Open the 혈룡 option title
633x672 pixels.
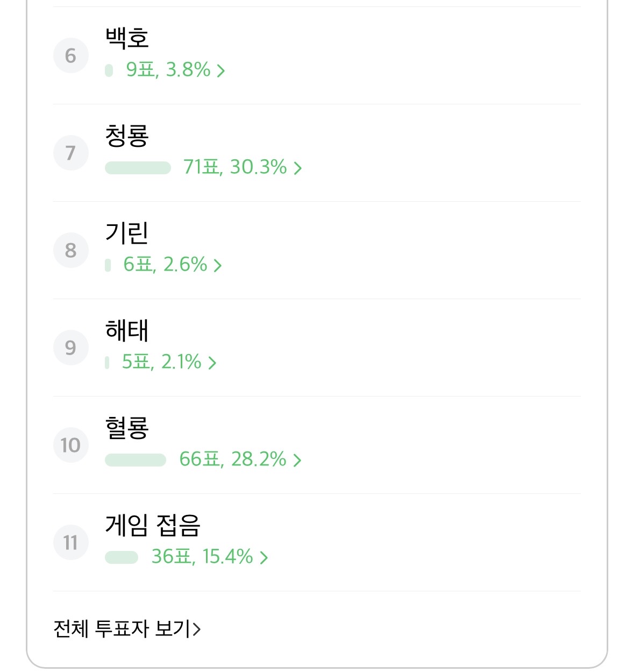point(127,427)
